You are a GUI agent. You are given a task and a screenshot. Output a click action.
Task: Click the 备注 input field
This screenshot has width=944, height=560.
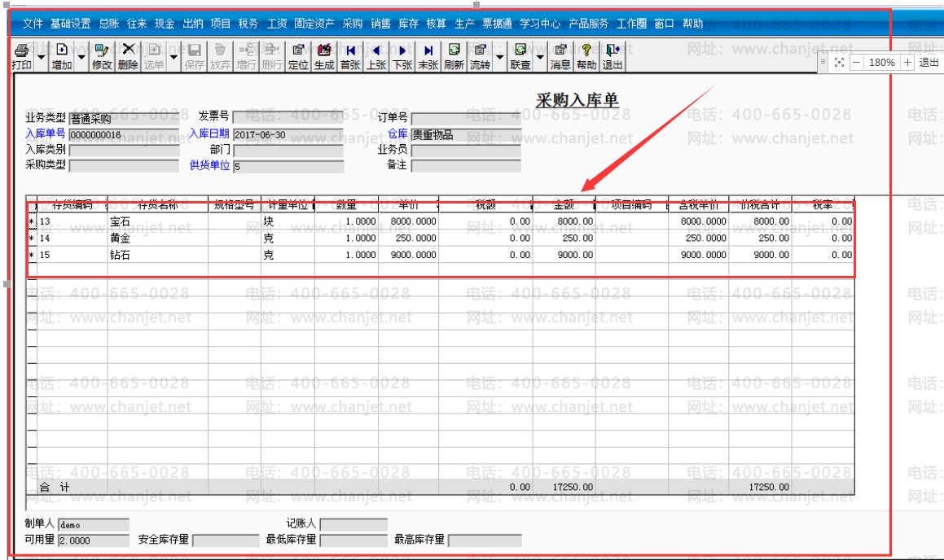(x=466, y=166)
